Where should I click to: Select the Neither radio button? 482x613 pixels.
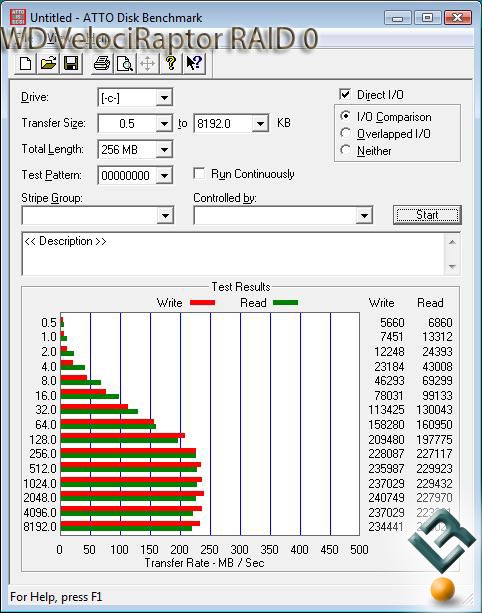coord(345,150)
